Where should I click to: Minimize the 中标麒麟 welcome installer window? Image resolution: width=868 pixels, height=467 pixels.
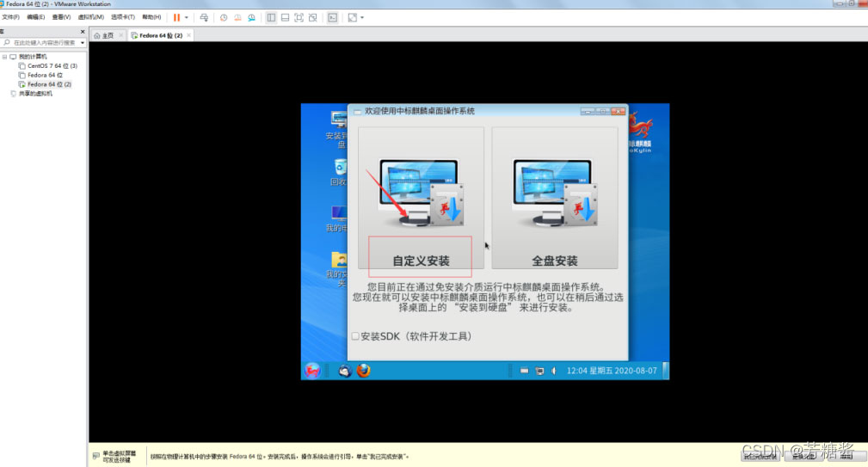tap(588, 111)
